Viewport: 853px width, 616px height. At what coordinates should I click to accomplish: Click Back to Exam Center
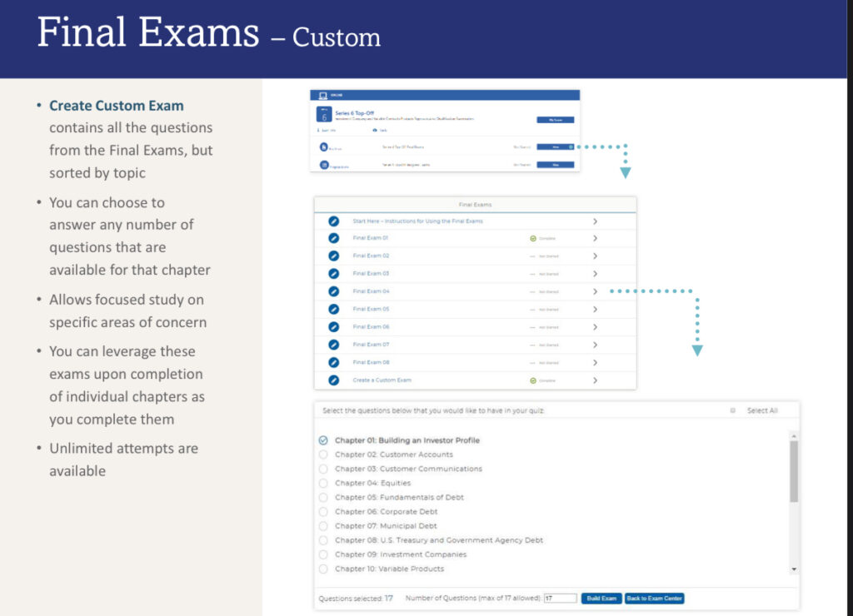coord(655,598)
